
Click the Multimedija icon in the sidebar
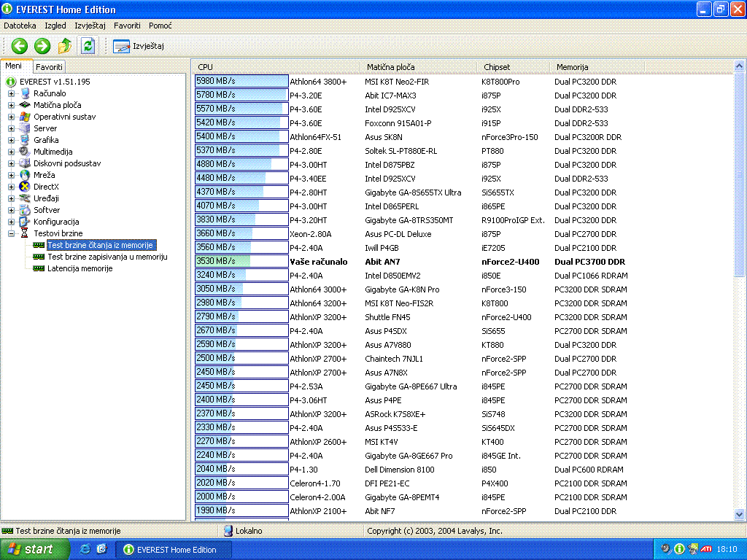click(26, 152)
